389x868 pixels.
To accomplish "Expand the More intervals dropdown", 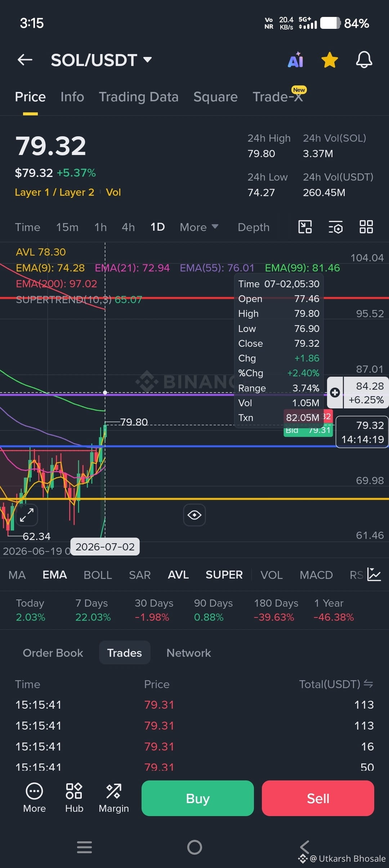I will [x=199, y=227].
